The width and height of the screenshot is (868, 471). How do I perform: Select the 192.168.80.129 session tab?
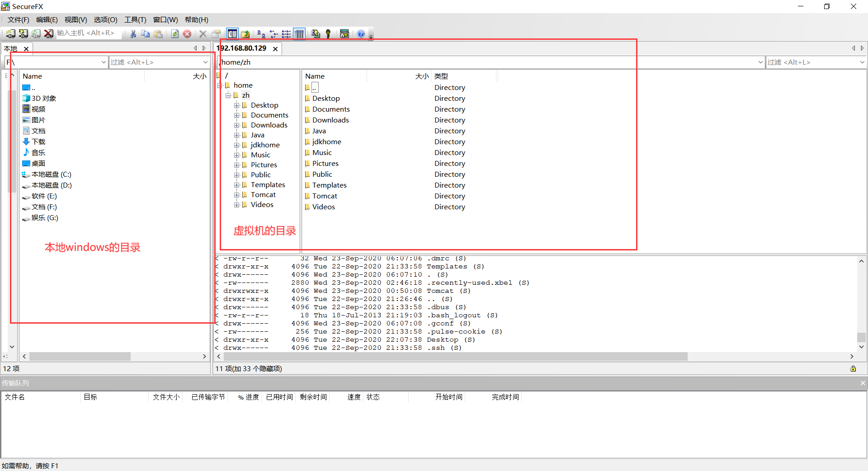(x=241, y=48)
